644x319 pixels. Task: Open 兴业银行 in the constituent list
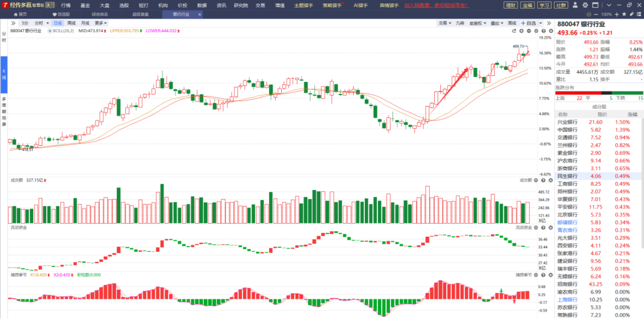click(567, 122)
